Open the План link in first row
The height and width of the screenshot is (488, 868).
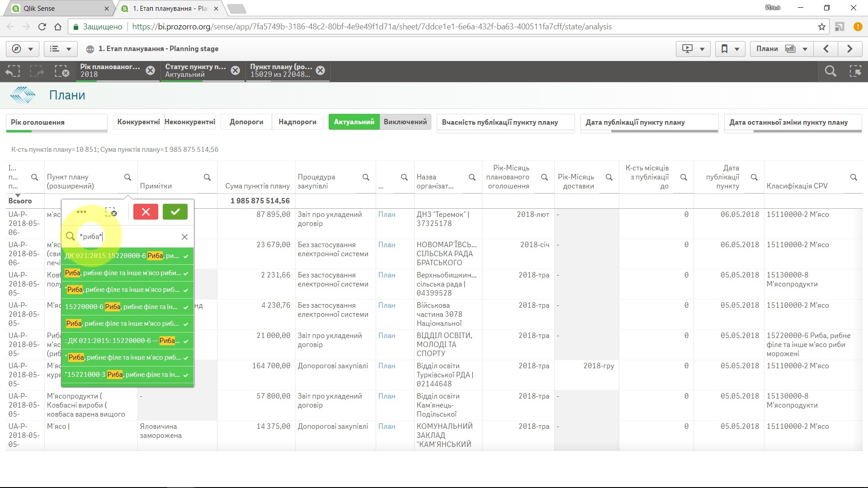pyautogui.click(x=387, y=215)
